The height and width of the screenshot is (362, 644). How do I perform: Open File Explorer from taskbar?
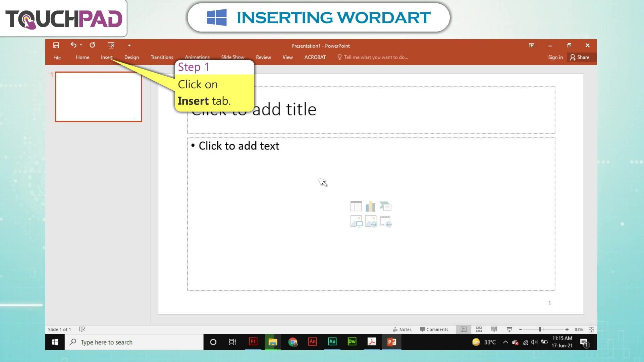[273, 342]
